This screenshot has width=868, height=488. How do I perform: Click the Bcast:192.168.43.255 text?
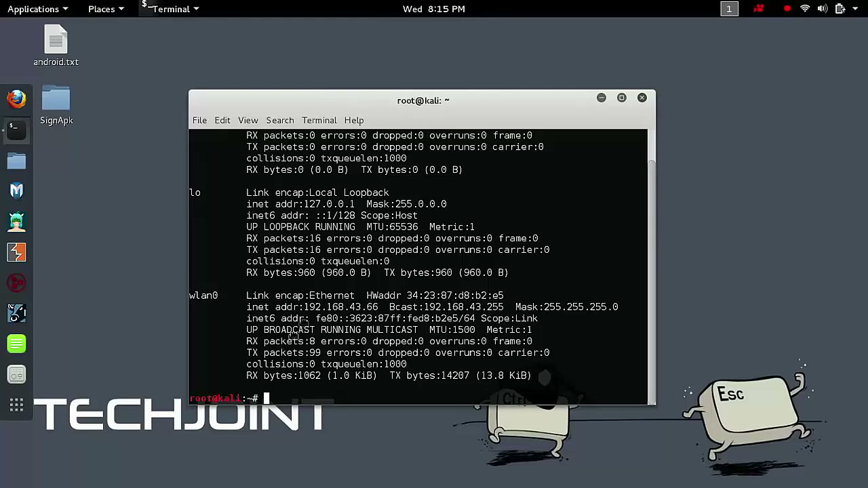[446, 307]
